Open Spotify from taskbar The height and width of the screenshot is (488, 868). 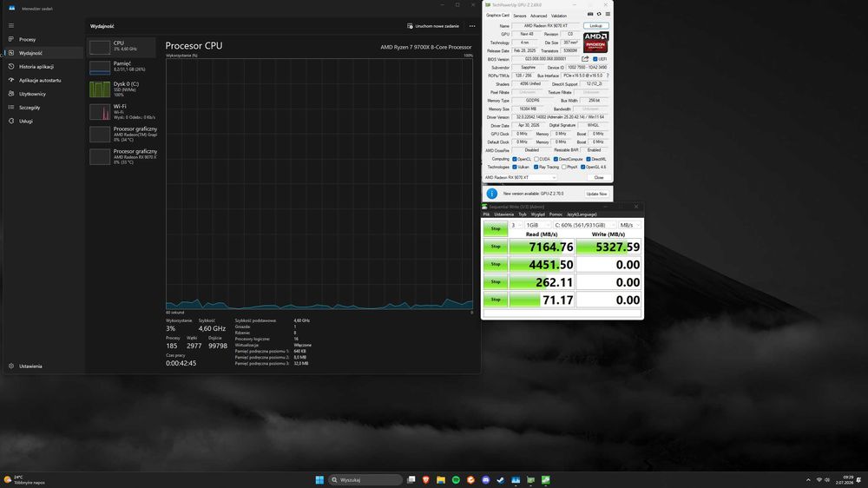point(456,479)
